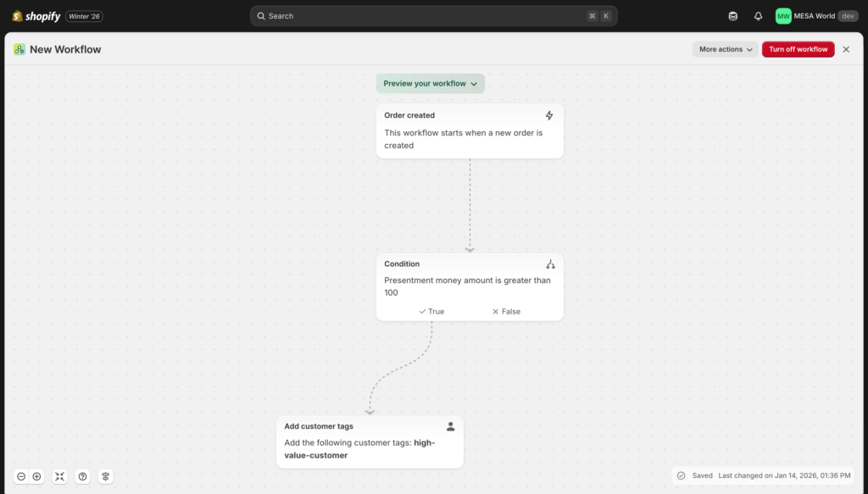Select the True branch of the Condition
868x494 pixels.
[x=431, y=311]
